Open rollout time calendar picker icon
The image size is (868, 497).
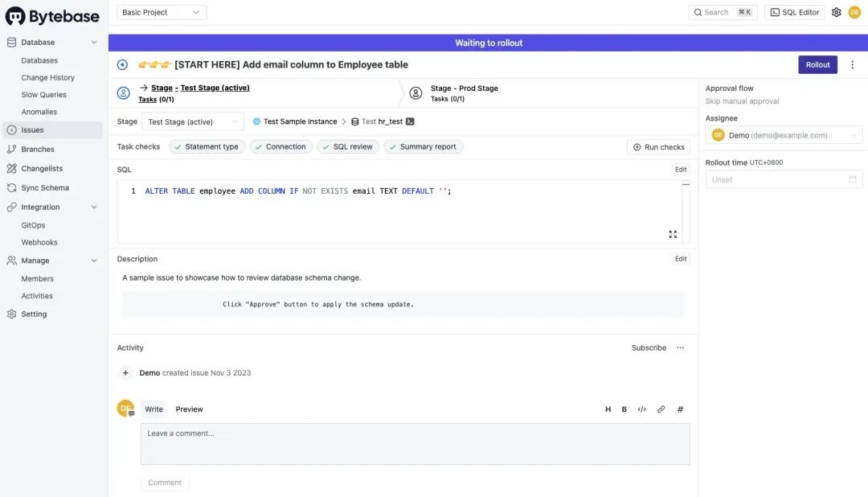click(853, 179)
